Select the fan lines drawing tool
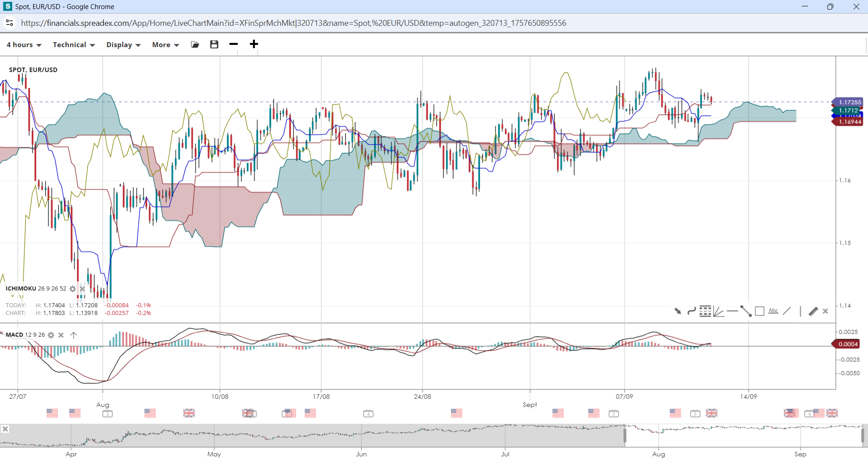The height and width of the screenshot is (460, 868). click(x=719, y=311)
